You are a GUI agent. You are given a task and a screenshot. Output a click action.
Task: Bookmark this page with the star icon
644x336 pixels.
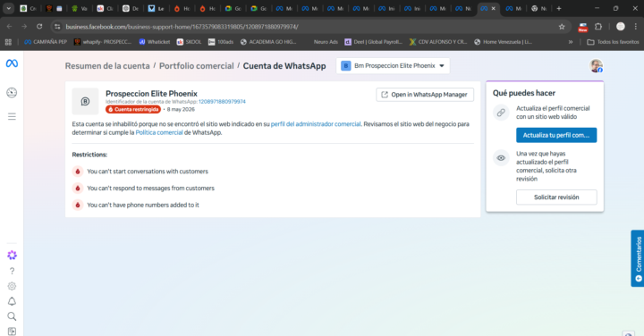click(x=562, y=27)
